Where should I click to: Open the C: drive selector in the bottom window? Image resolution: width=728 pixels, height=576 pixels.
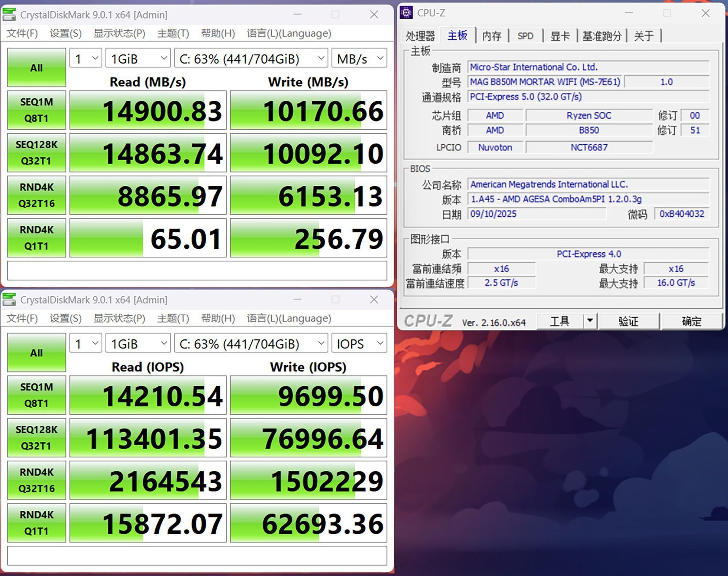(251, 343)
